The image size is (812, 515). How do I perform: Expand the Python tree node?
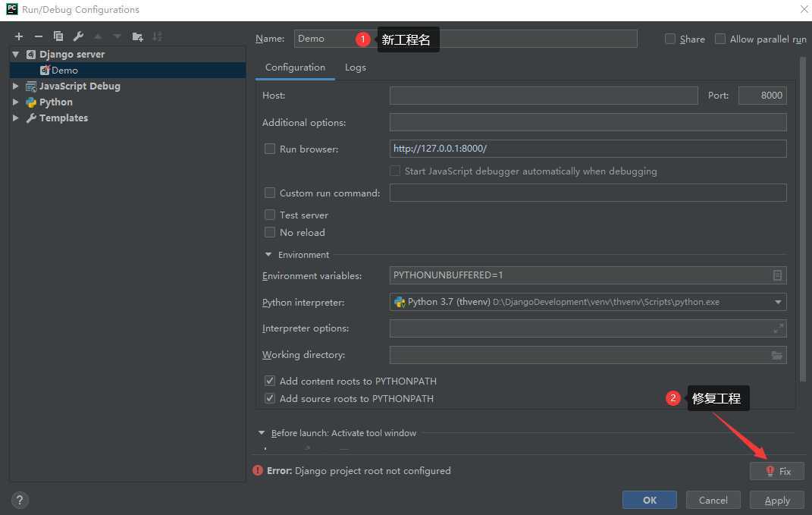point(15,102)
